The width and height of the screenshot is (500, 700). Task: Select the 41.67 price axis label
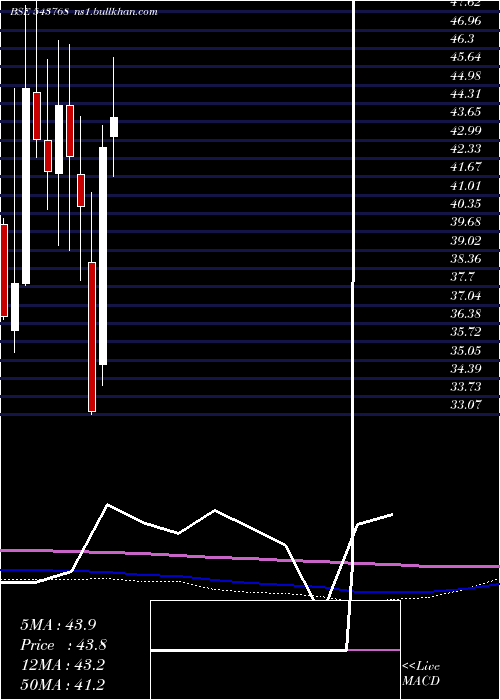click(466, 167)
